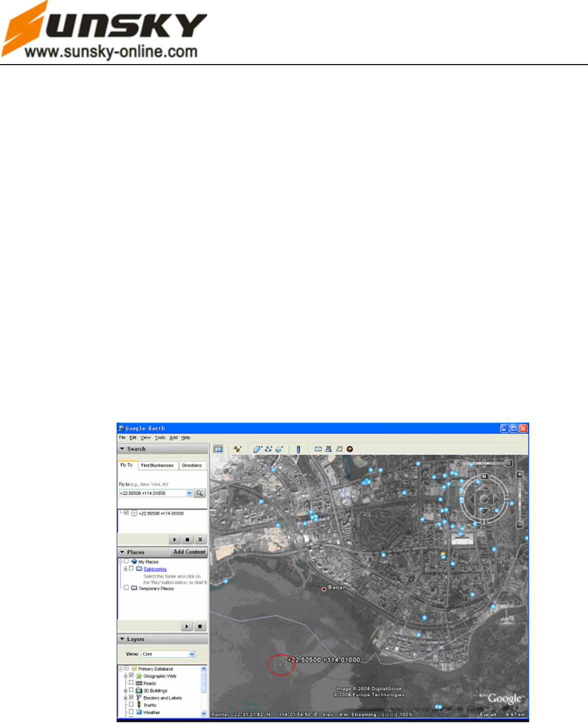588x723 pixels.
Task: Open the Edit menu
Action: click(133, 438)
